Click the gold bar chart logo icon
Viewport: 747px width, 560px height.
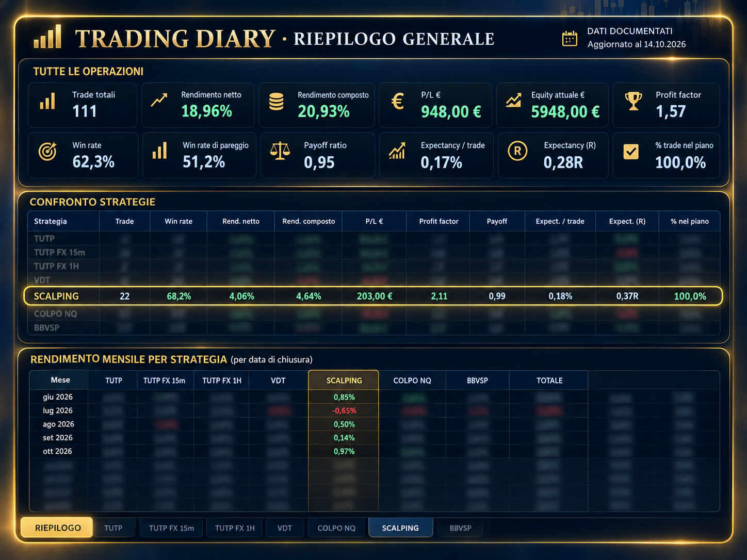[47, 37]
